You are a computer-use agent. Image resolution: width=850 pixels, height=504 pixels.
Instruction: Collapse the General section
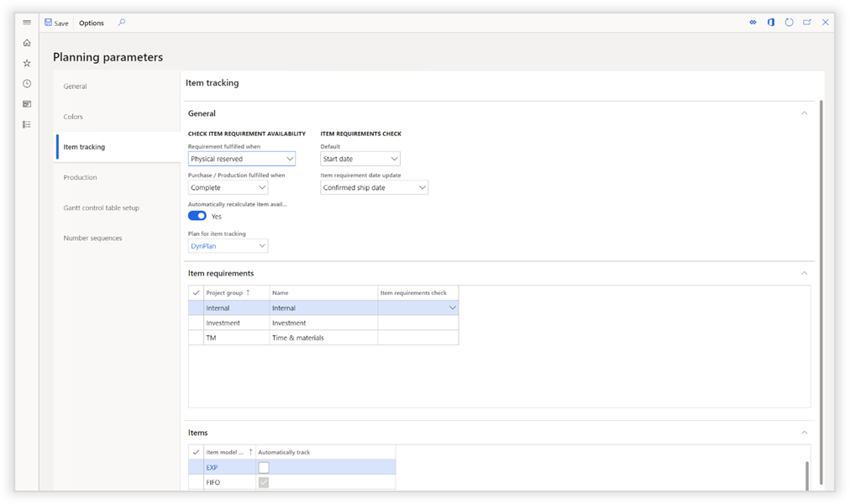805,113
